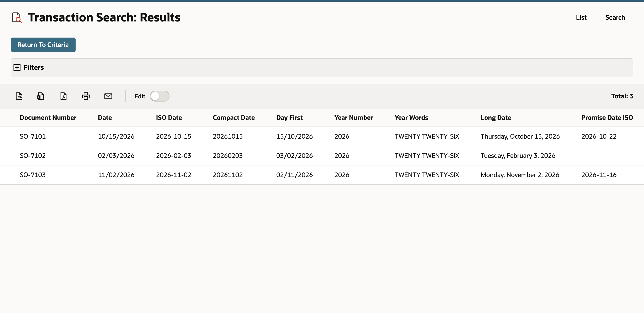Click Return To Criteria button

pyautogui.click(x=43, y=44)
